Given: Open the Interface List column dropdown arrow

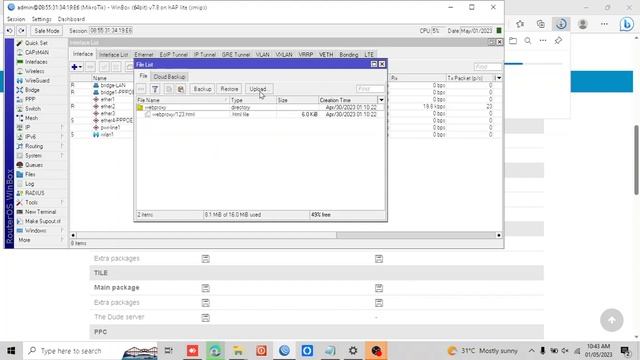Looking at the screenshot, I should click(x=499, y=78).
